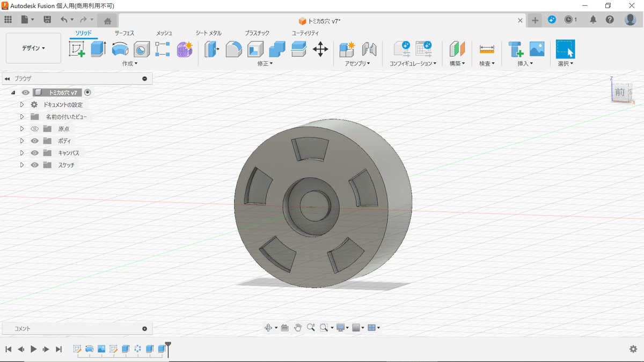Click the Look At icon in navigation bar
The image size is (644, 362).
pyautogui.click(x=284, y=328)
